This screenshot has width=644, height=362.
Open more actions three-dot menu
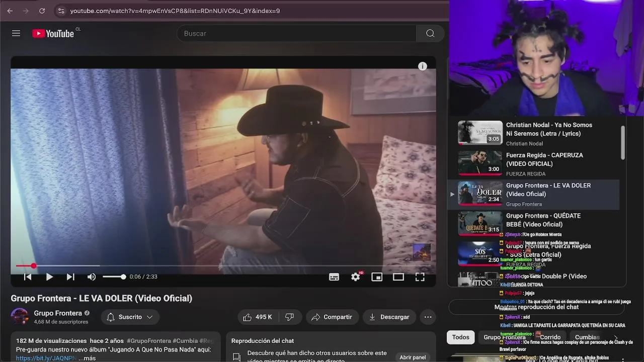pos(428,317)
